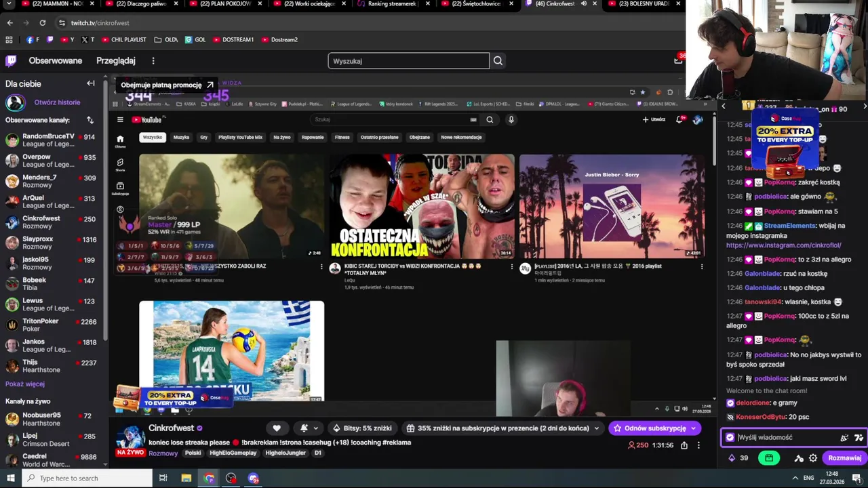The width and height of the screenshot is (868, 488).
Task: Open the green drops chest button
Action: pyautogui.click(x=768, y=458)
